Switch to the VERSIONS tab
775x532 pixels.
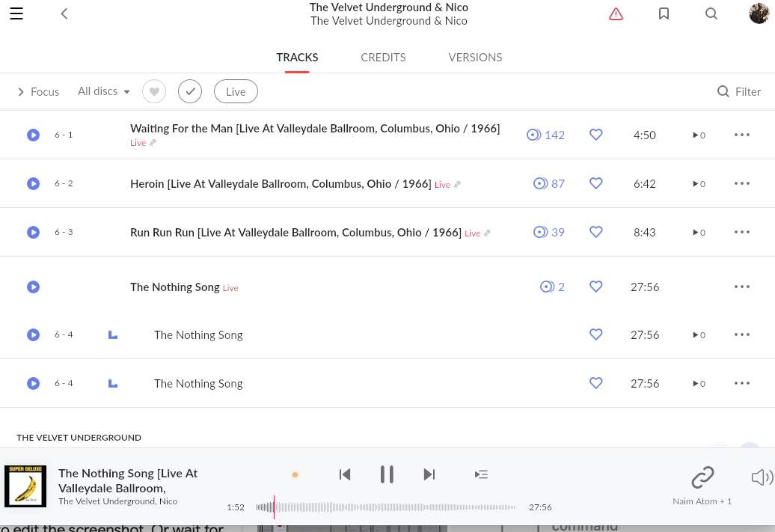(475, 58)
